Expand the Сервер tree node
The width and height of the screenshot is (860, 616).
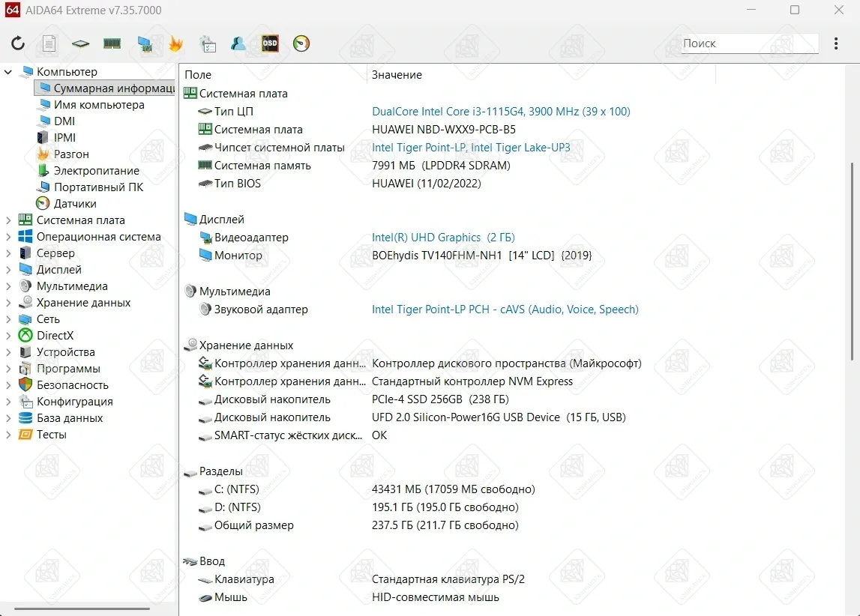coord(8,253)
